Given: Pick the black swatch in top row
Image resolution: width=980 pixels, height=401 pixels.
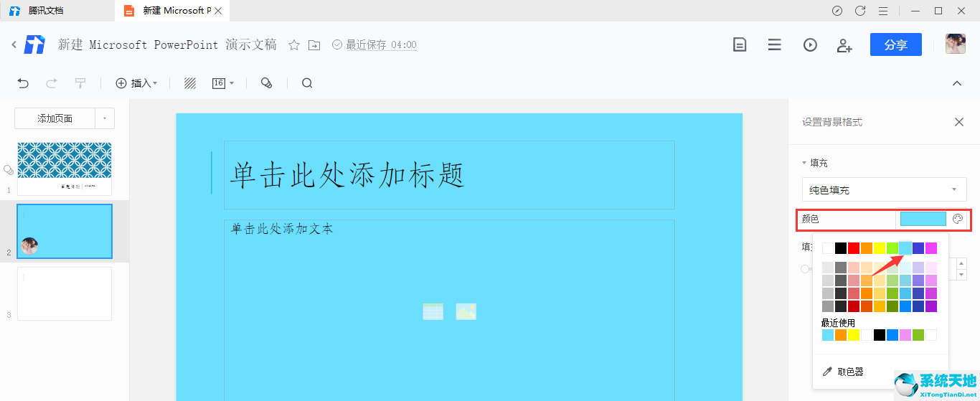Looking at the screenshot, I should coord(841,248).
